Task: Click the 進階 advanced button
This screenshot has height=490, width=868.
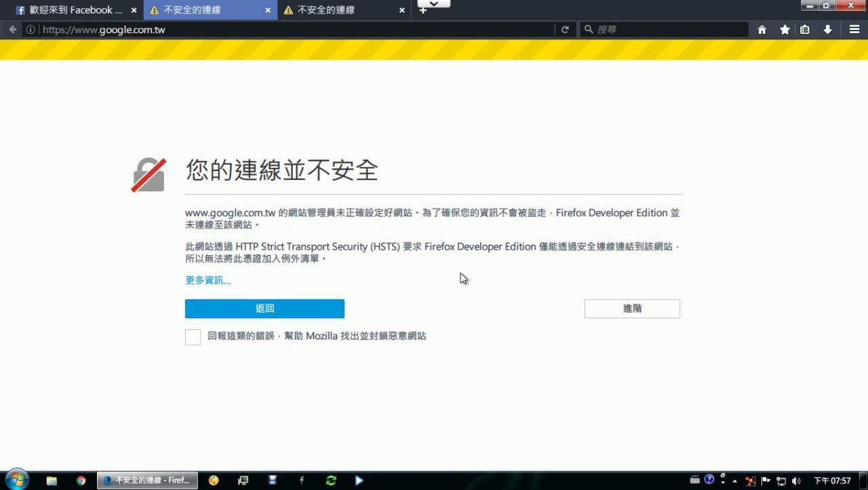Action: click(632, 309)
